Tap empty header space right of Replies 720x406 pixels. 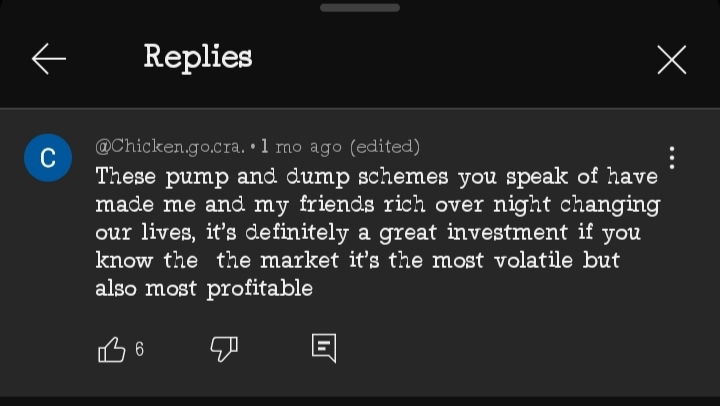(450, 58)
